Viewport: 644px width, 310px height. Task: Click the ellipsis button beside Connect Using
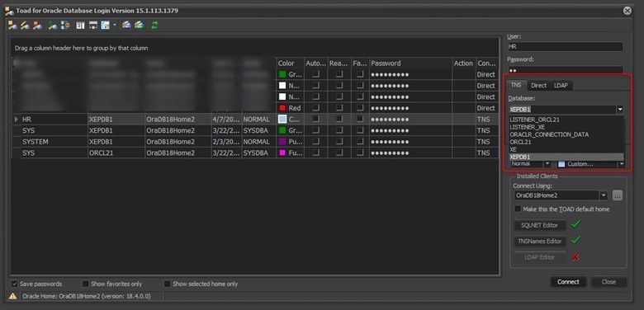coord(618,195)
